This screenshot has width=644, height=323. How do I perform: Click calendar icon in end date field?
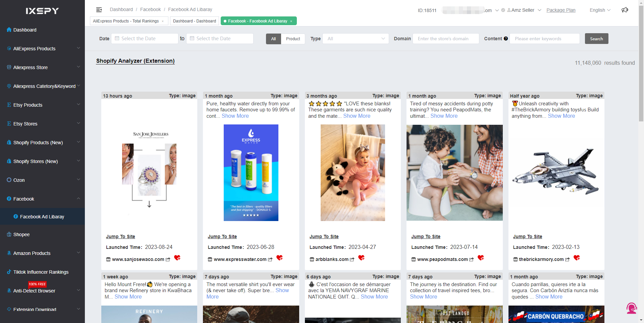coord(192,39)
